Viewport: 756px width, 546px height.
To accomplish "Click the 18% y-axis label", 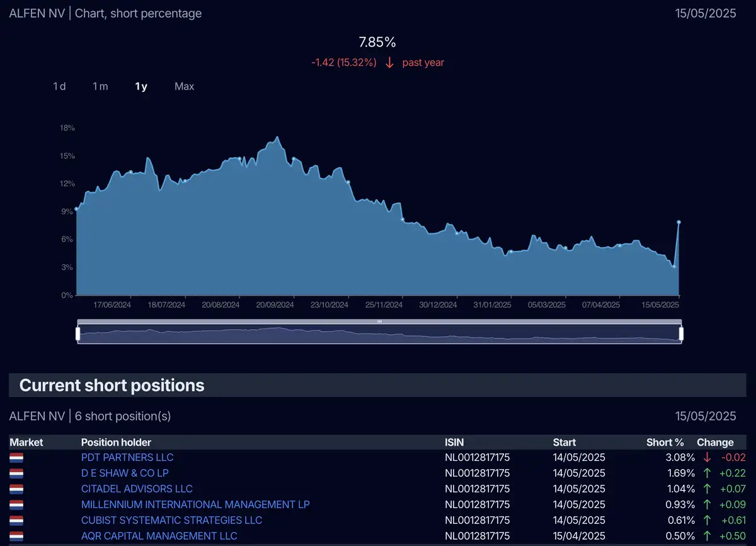I will pyautogui.click(x=68, y=127).
